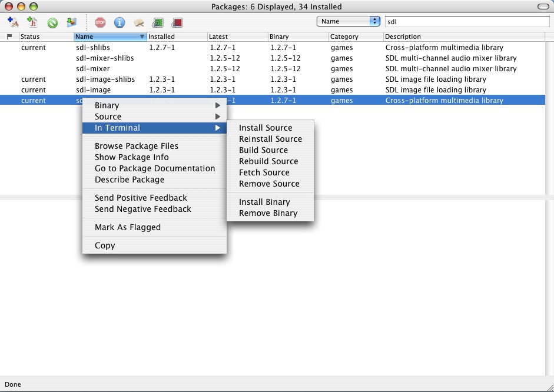Click the red stamp negative feedback icon
This screenshot has width=554, height=392.
coord(177,23)
